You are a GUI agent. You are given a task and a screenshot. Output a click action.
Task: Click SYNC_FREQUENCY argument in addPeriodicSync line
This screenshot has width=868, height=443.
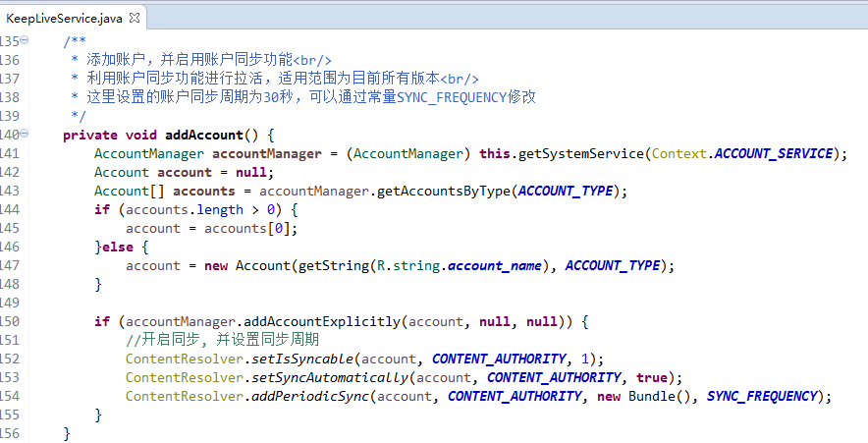[761, 396]
